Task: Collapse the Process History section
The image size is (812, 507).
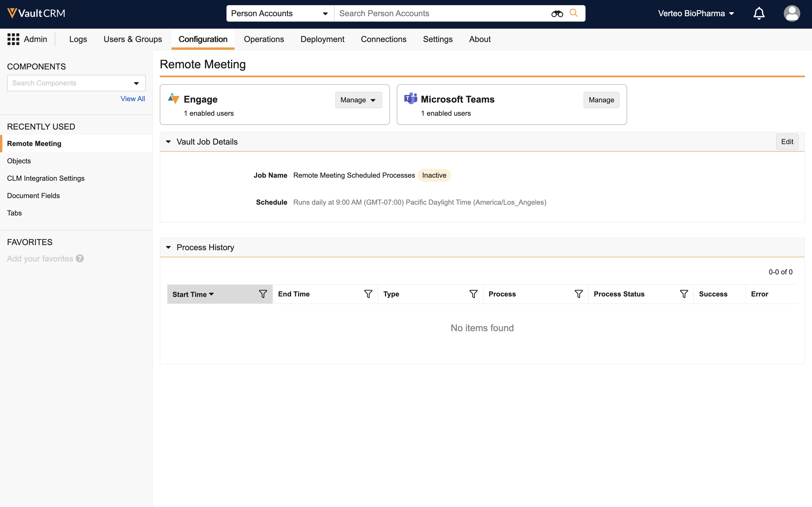Action: 168,247
